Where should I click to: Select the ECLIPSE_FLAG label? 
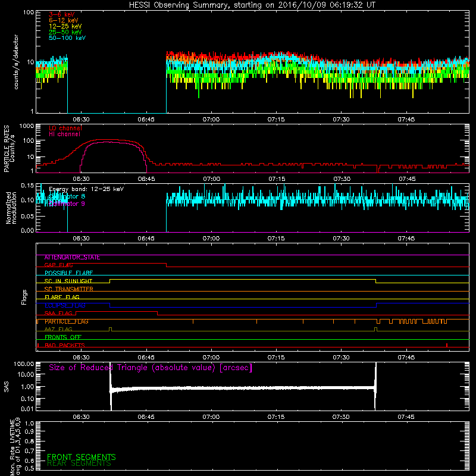point(65,305)
